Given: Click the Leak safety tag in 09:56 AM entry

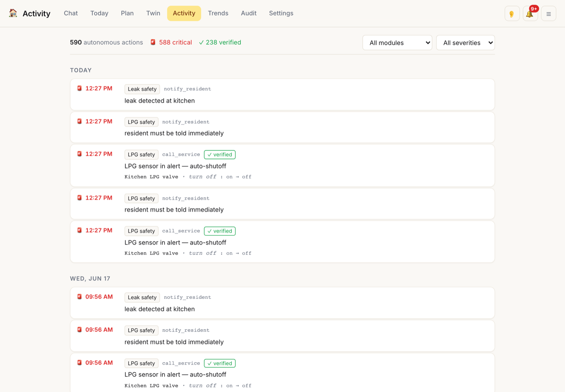Looking at the screenshot, I should tap(142, 297).
